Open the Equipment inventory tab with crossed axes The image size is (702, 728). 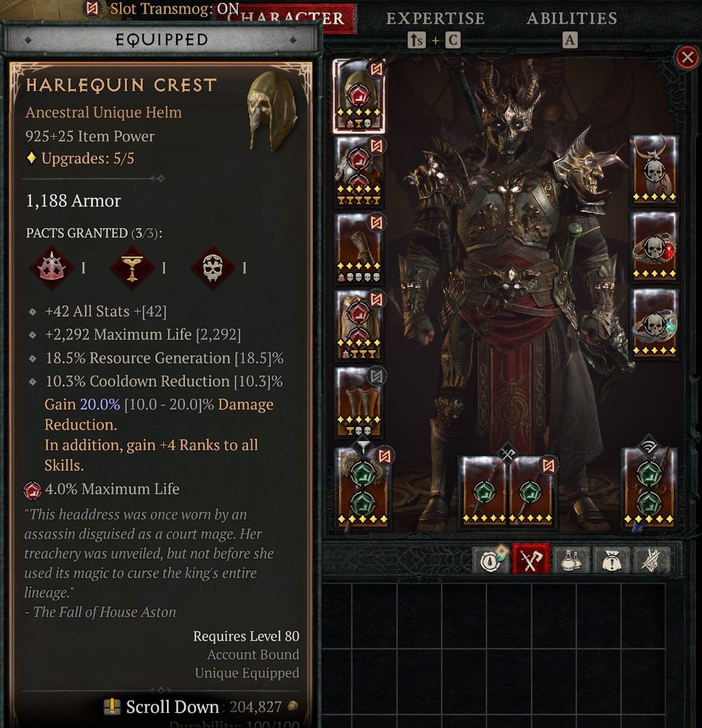[531, 560]
